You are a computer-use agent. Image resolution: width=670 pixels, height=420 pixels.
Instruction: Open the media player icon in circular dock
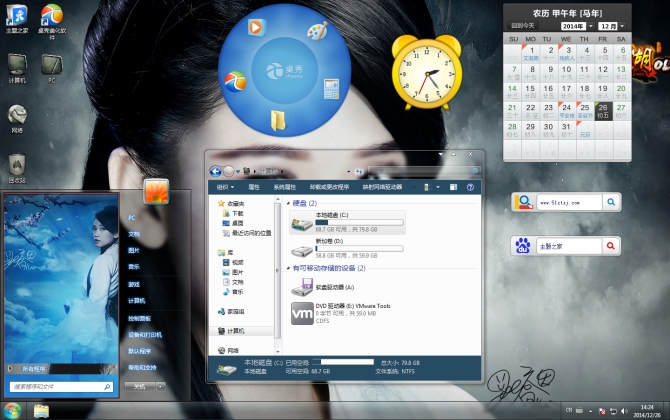tap(256, 28)
